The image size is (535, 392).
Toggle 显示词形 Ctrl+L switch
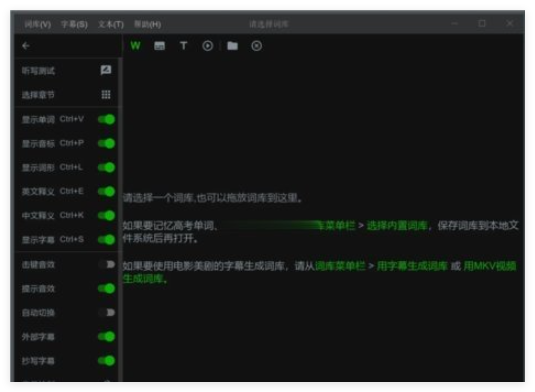point(106,168)
